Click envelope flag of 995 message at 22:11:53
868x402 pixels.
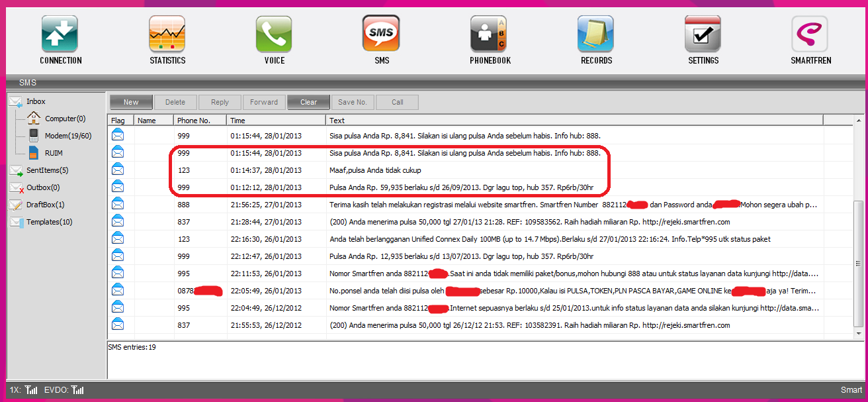coord(118,273)
